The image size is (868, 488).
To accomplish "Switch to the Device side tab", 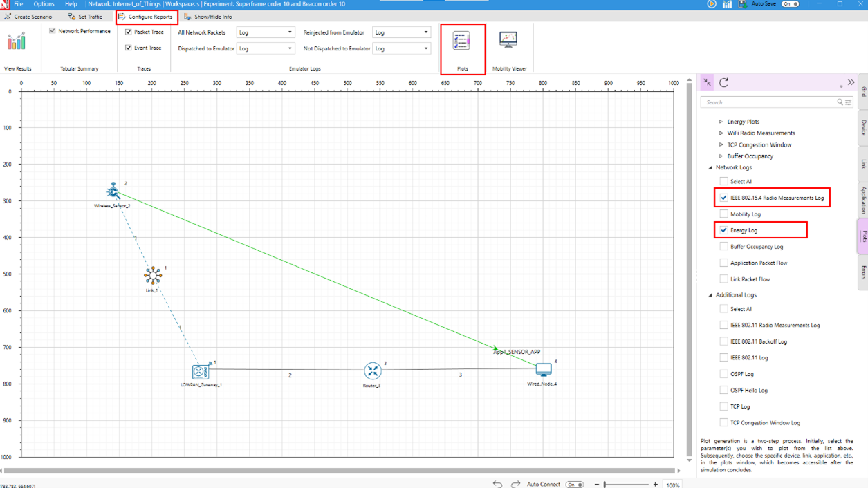I will [863, 128].
